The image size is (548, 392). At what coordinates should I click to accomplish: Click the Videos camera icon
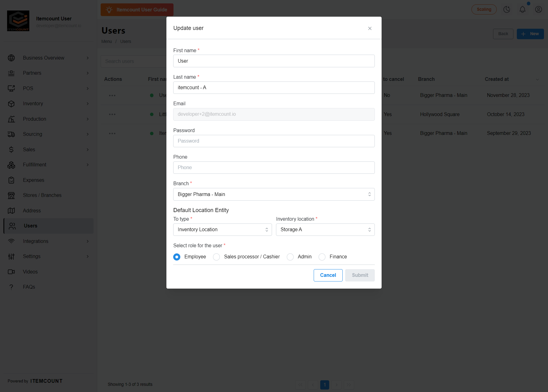11,272
